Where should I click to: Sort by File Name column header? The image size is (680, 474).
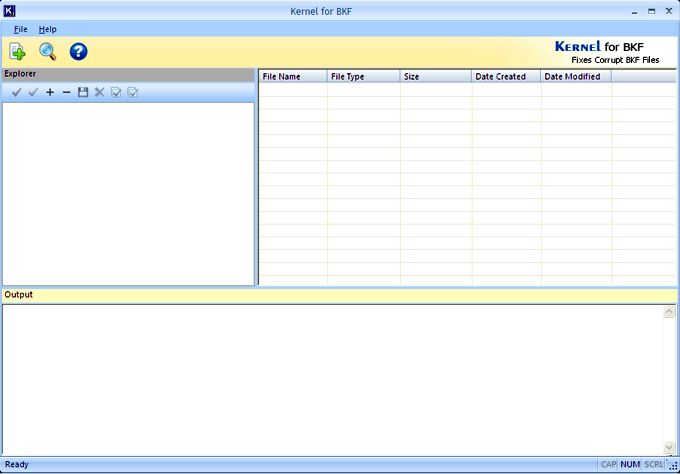click(x=292, y=76)
